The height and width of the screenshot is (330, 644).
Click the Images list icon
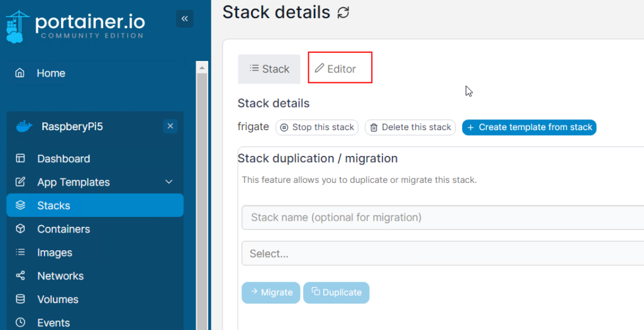coord(20,252)
